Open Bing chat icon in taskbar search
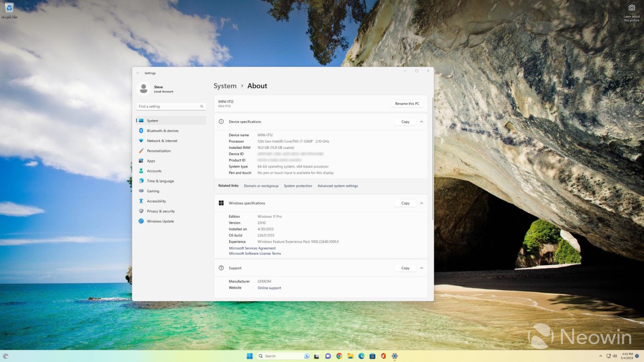The width and height of the screenshot is (644, 362). (306, 356)
